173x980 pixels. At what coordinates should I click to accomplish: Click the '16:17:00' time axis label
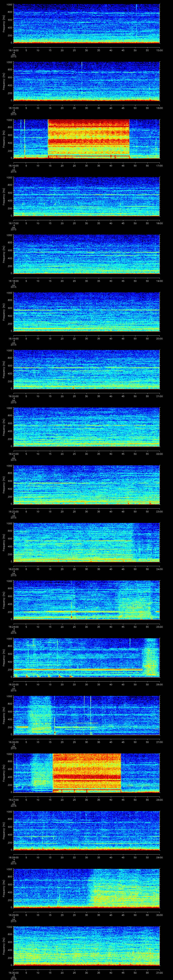[x=13, y=223]
